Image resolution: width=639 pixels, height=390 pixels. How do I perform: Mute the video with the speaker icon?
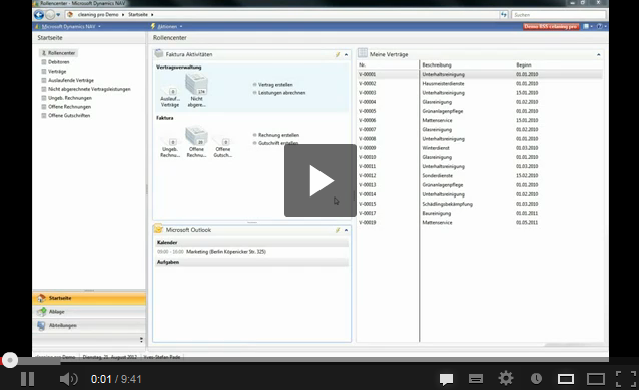[x=68, y=379]
